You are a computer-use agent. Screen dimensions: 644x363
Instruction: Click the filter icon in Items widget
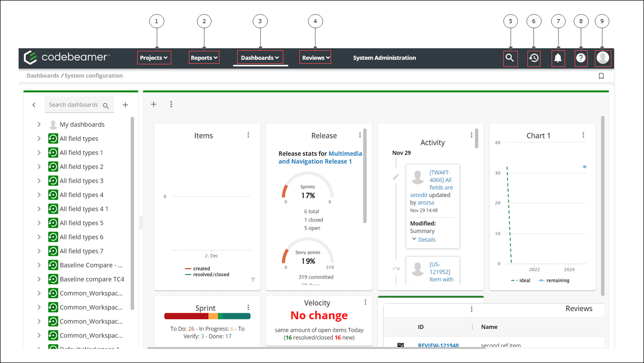253,280
